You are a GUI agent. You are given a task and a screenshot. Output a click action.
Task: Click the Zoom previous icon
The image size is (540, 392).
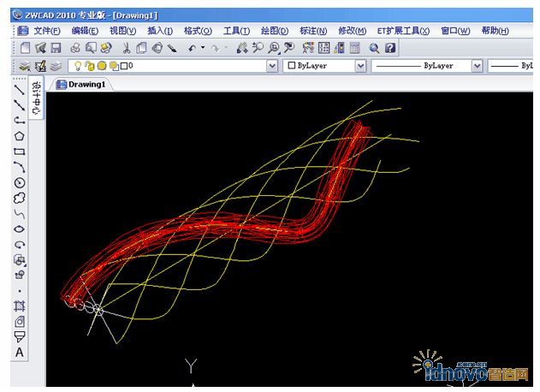point(289,48)
